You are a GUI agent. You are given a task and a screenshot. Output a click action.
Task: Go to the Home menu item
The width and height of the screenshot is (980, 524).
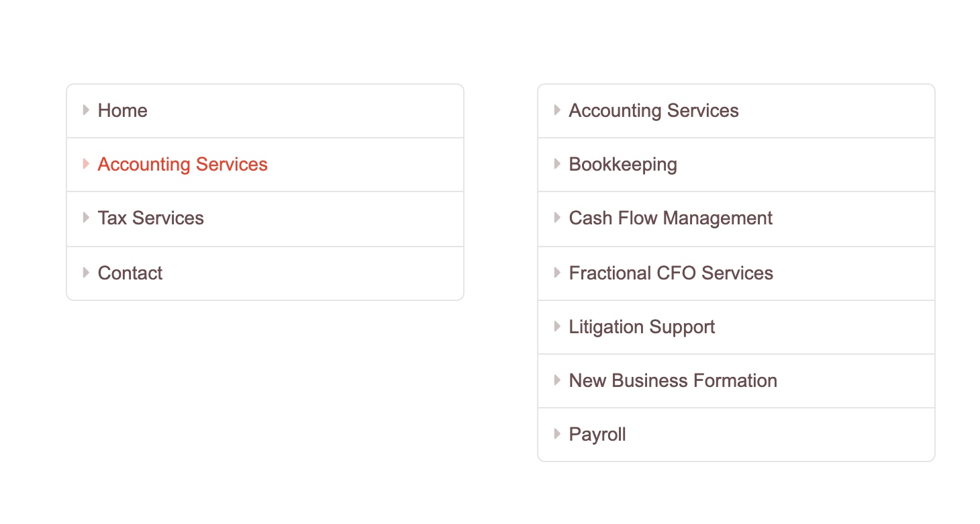pos(123,111)
